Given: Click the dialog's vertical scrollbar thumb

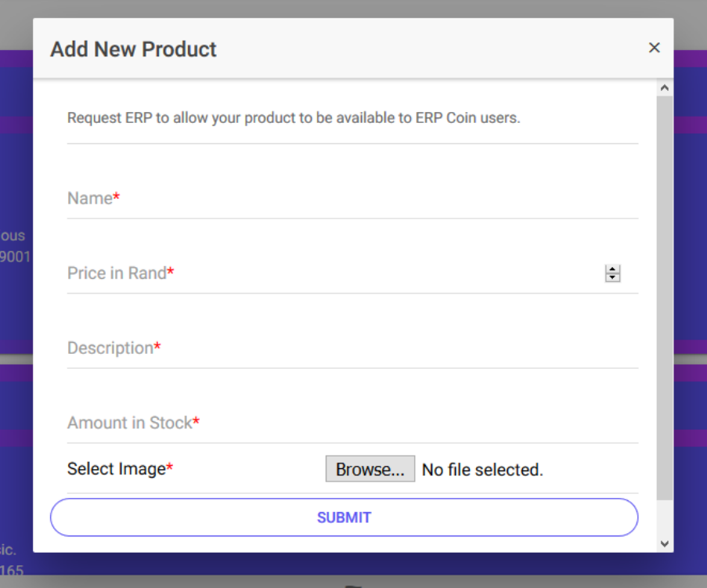Looking at the screenshot, I should pos(665,298).
